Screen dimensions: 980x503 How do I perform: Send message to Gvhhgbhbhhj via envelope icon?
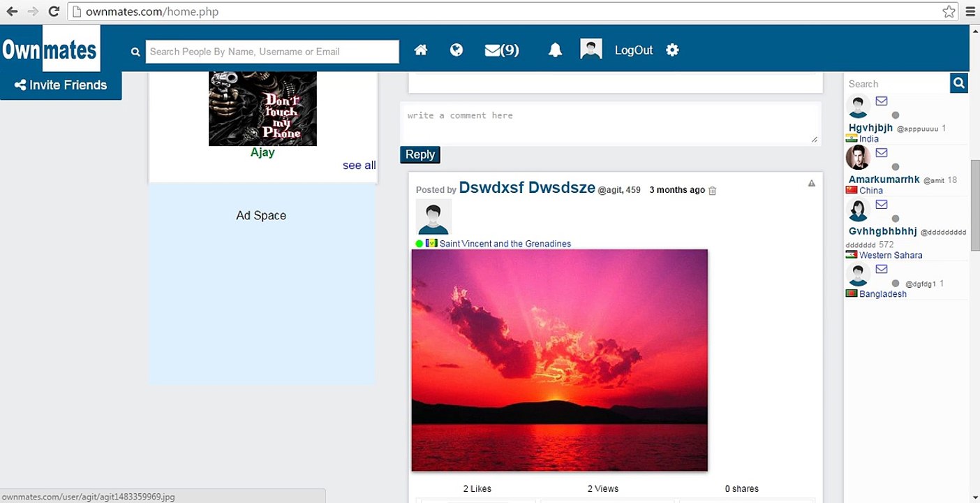[882, 205]
